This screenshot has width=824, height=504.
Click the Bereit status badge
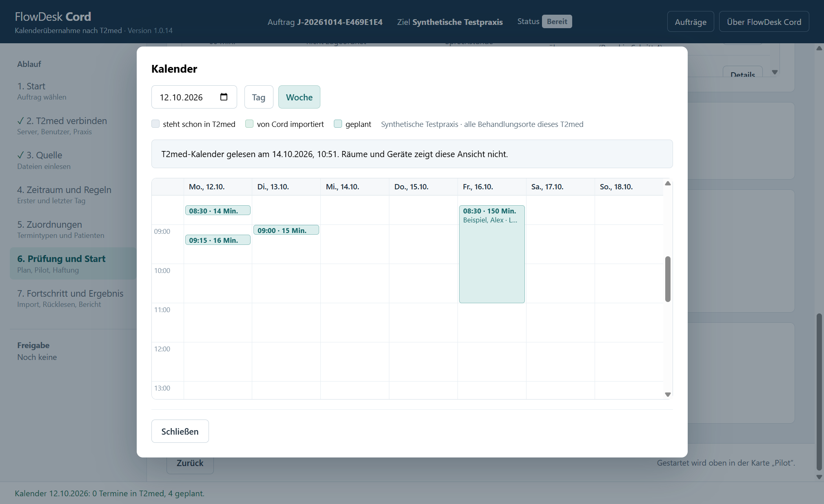pos(557,22)
